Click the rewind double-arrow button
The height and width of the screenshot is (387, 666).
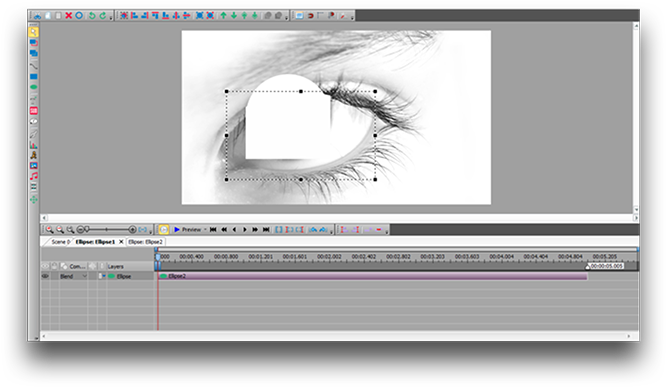224,230
